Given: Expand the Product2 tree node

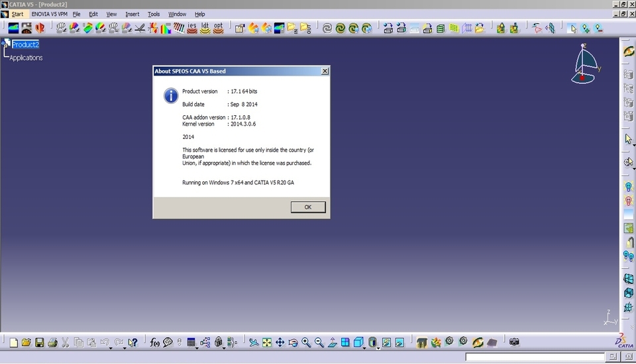Looking at the screenshot, I should click(3, 42).
